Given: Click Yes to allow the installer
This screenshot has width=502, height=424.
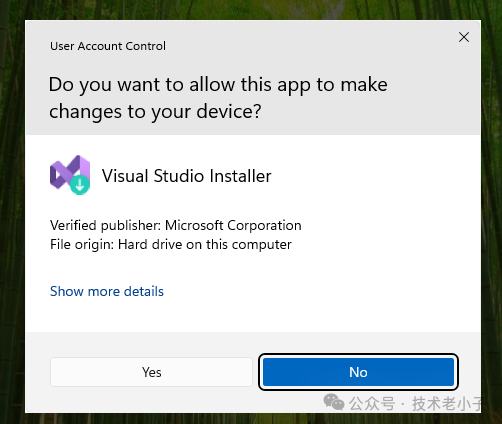Looking at the screenshot, I should [151, 372].
